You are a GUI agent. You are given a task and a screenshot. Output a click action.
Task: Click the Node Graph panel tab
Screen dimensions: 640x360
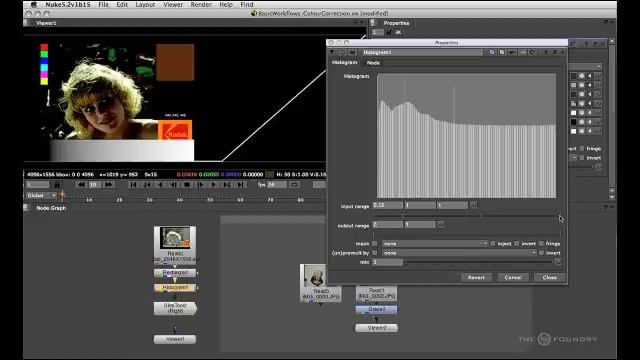(x=51, y=208)
